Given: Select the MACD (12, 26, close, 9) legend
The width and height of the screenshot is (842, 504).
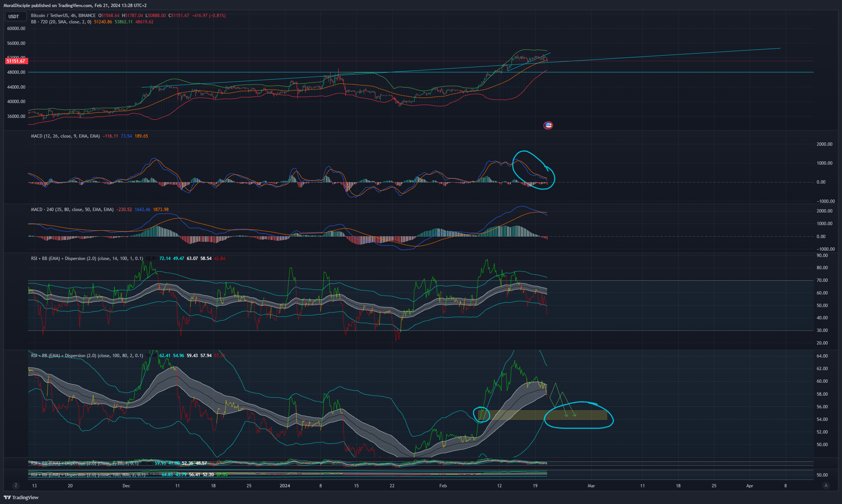Looking at the screenshot, I should coord(65,136).
